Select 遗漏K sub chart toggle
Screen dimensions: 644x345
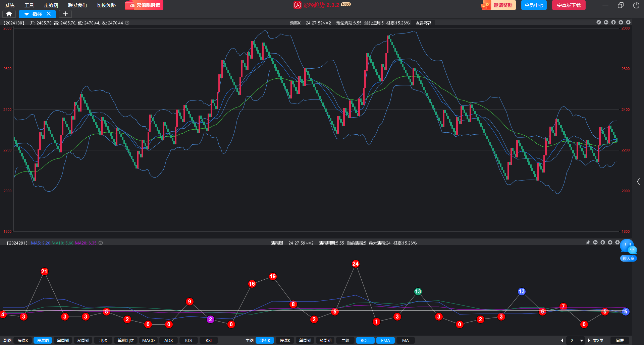[23, 340]
